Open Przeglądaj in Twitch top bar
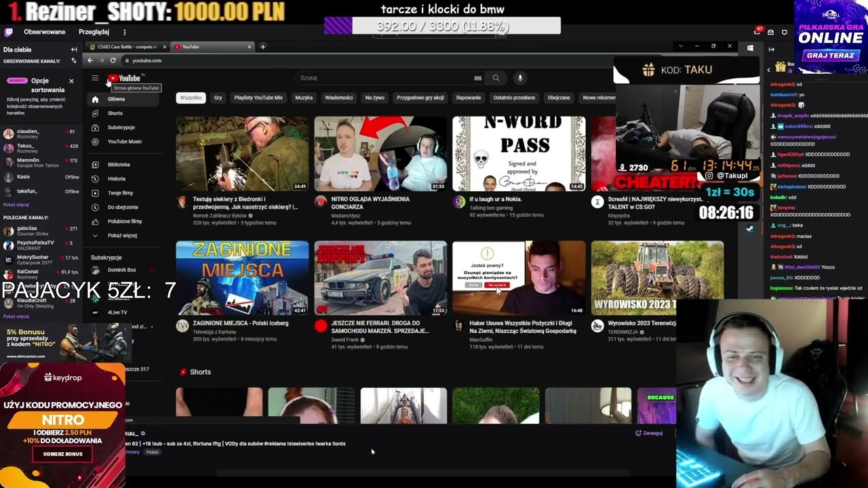868x488 pixels. [x=94, y=32]
